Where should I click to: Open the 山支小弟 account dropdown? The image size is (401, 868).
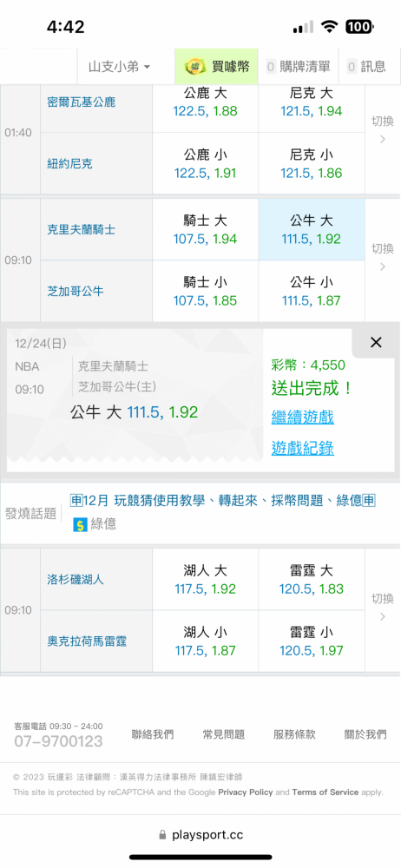point(119,67)
